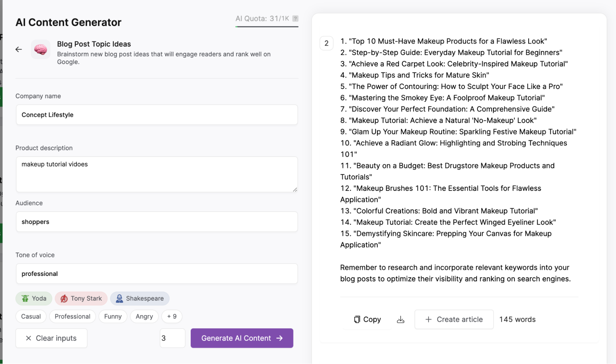
Task: Choose the Angry tone option
Action: point(144,316)
